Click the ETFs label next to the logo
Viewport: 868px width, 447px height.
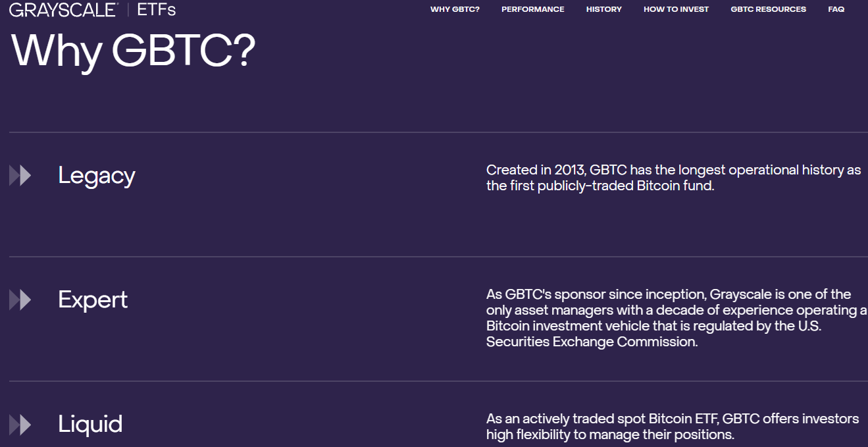pos(155,10)
